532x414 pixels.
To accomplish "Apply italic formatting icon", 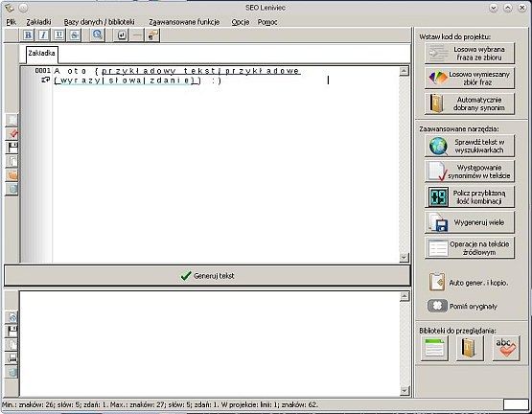I will [43, 34].
